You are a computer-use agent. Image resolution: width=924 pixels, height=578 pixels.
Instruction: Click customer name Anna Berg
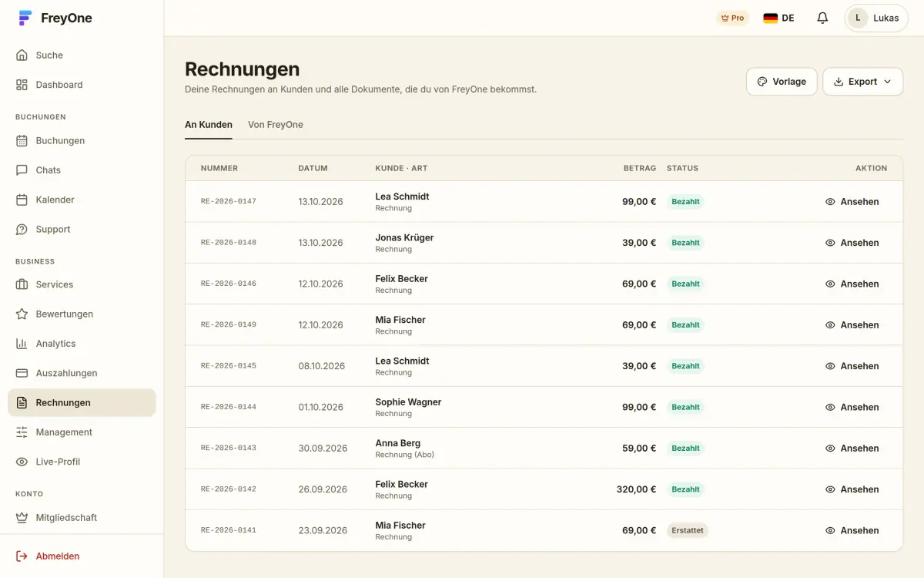pos(397,443)
